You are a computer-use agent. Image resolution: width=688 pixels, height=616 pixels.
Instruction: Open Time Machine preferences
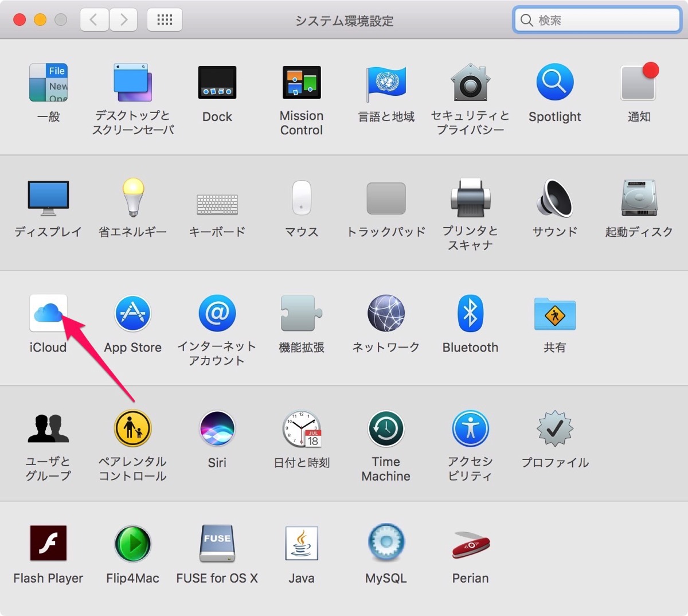click(386, 429)
